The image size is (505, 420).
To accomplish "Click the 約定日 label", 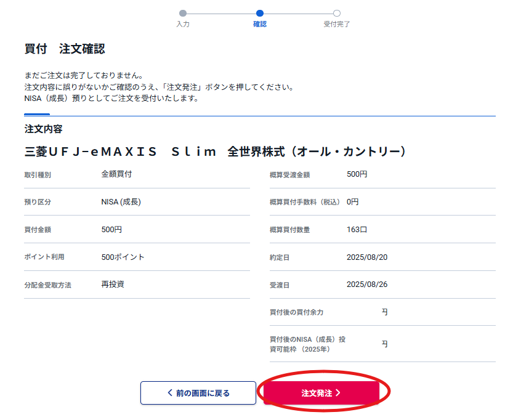I will pos(280,257).
